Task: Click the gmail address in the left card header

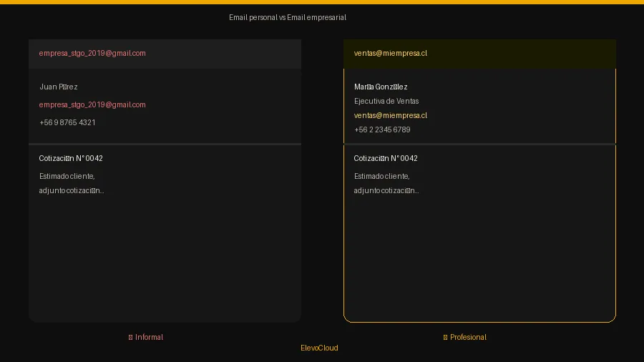Action: point(92,54)
